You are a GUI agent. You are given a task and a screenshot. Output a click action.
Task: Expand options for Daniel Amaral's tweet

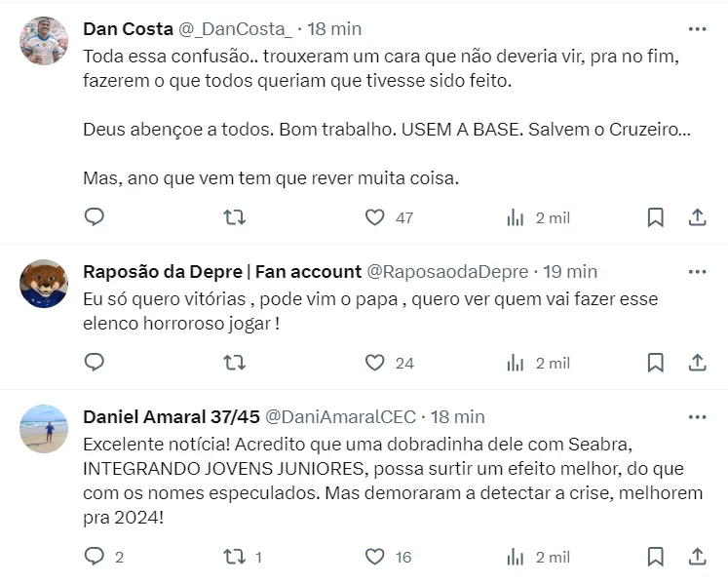point(698,416)
